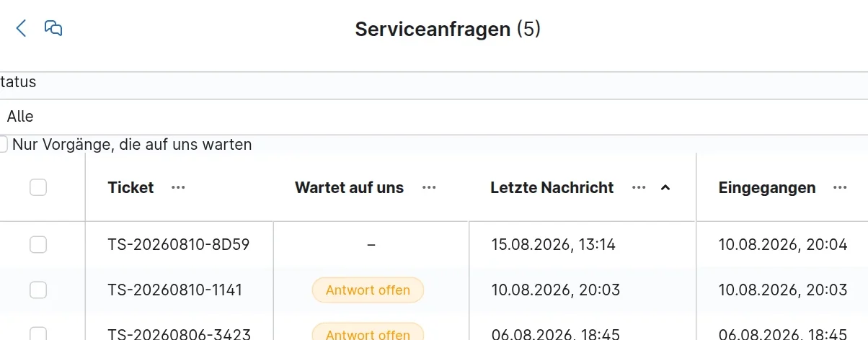Viewport: 868px width, 340px height.
Task: Open the status filter dropdown showing Alle
Action: pyautogui.click(x=434, y=117)
